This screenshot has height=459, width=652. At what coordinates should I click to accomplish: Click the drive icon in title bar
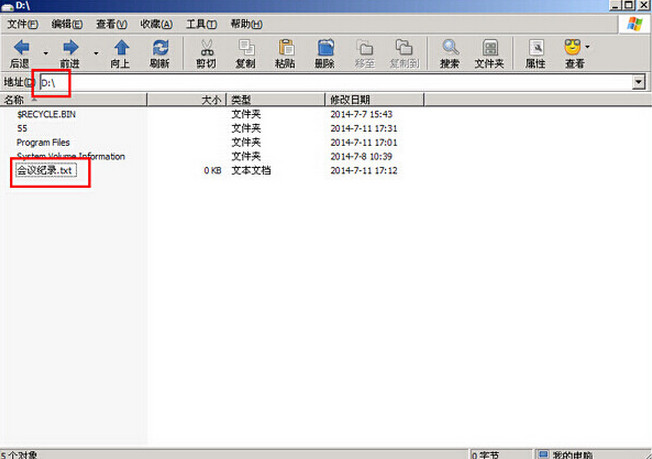[x=7, y=6]
